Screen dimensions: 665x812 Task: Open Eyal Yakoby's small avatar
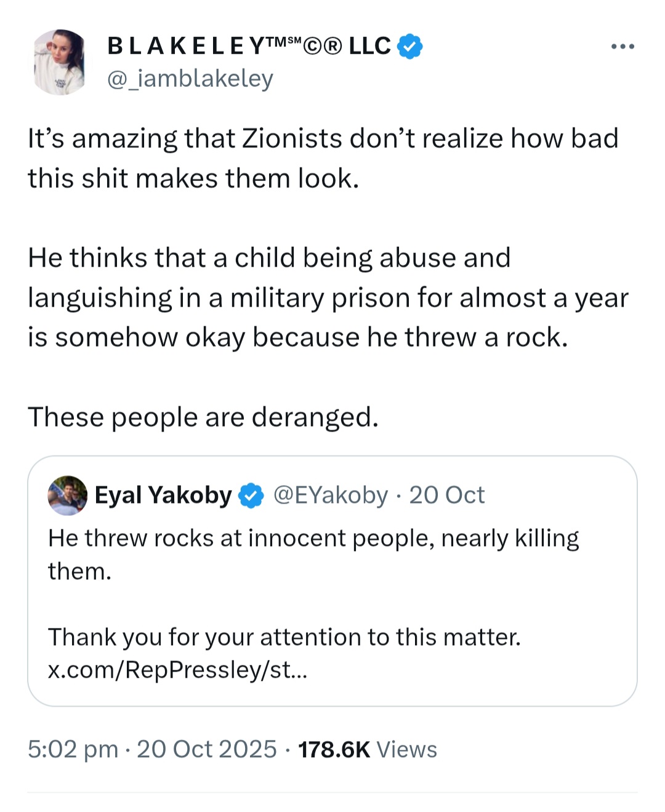pos(68,495)
